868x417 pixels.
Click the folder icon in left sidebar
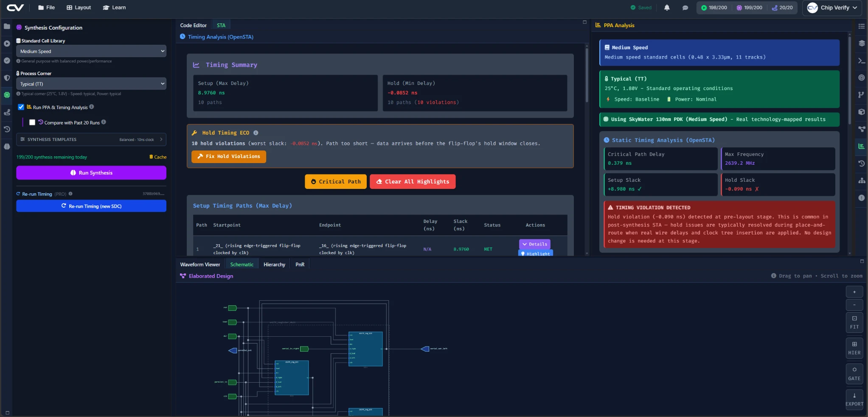(x=7, y=26)
